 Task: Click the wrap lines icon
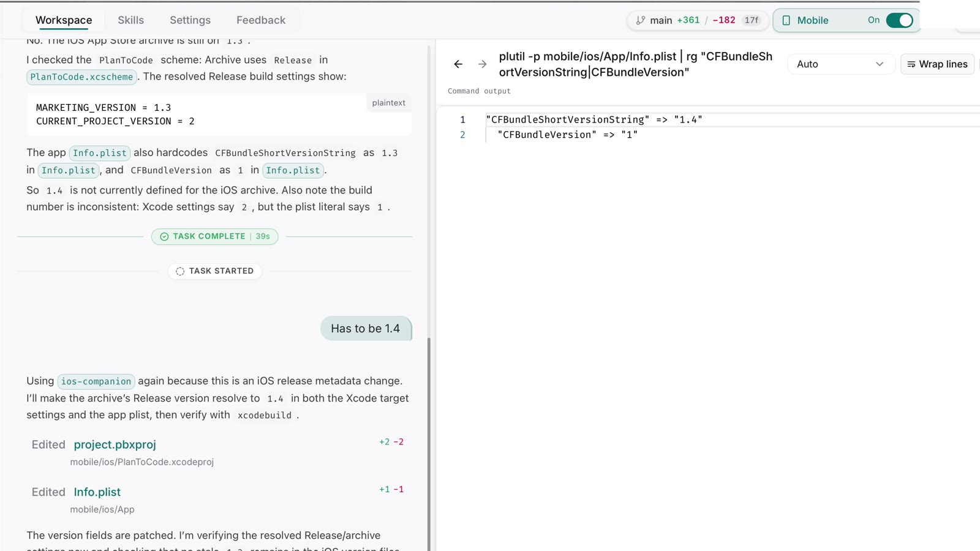tap(911, 64)
